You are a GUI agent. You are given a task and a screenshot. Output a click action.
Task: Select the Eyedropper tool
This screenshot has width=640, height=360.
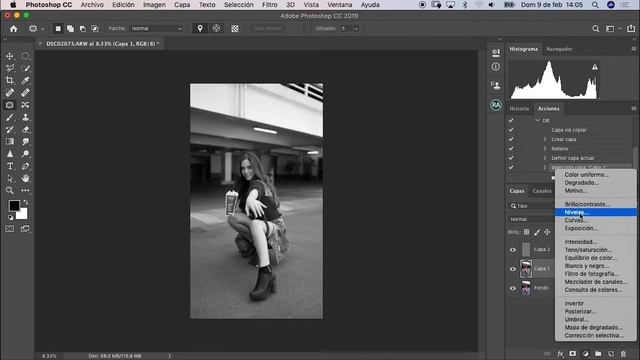click(x=25, y=80)
